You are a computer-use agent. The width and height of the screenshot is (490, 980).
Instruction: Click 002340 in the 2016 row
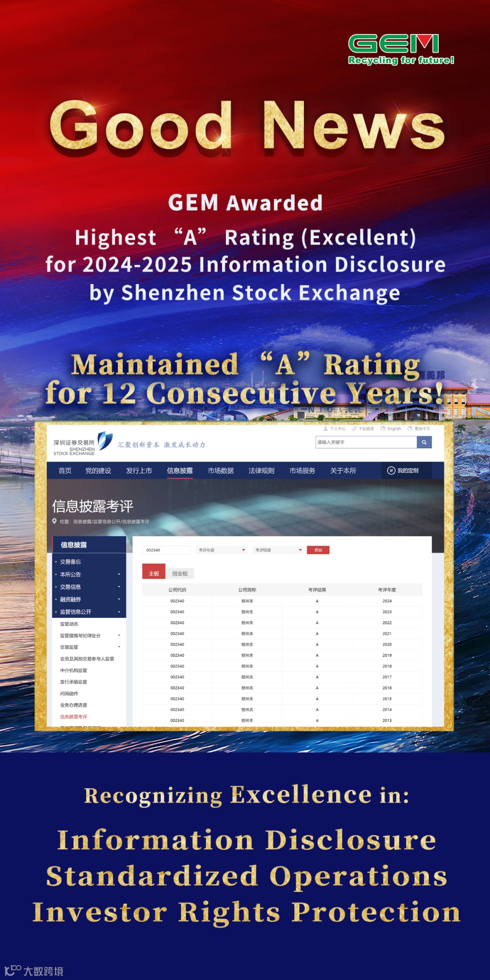(177, 688)
